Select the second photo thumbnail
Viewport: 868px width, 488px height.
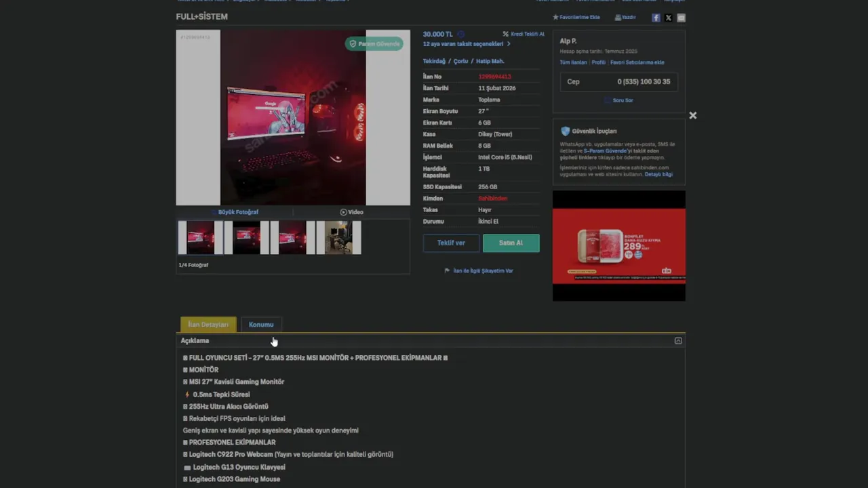coord(247,238)
